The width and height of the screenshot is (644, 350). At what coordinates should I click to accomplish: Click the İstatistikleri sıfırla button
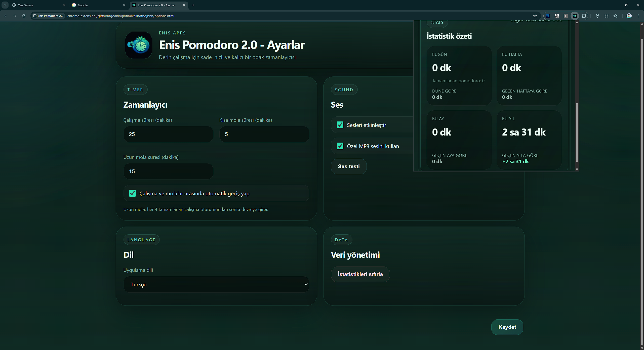point(360,274)
